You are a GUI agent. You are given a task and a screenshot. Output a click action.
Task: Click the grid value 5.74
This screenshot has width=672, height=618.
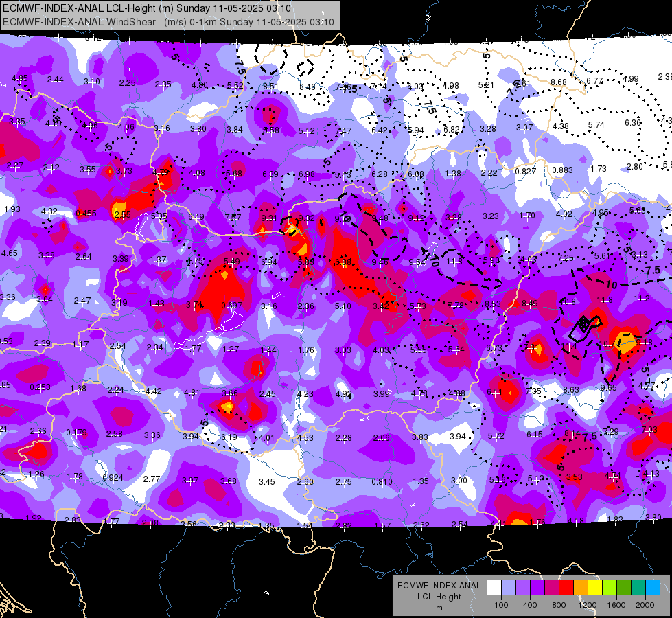596,124
